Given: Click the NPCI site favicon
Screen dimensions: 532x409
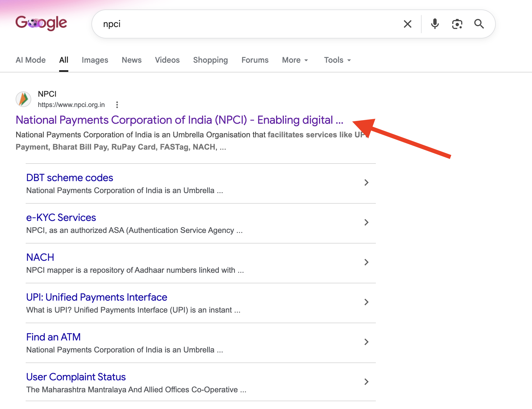Looking at the screenshot, I should click(23, 99).
